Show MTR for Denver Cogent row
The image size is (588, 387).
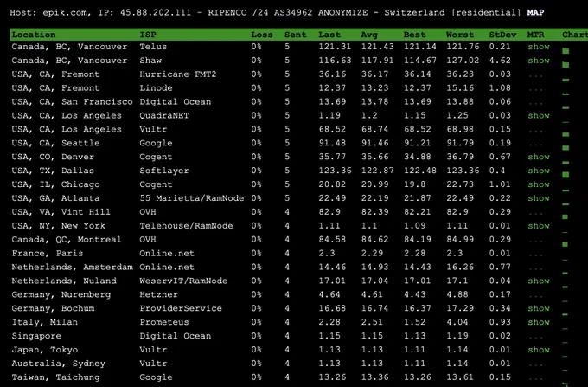539,157
